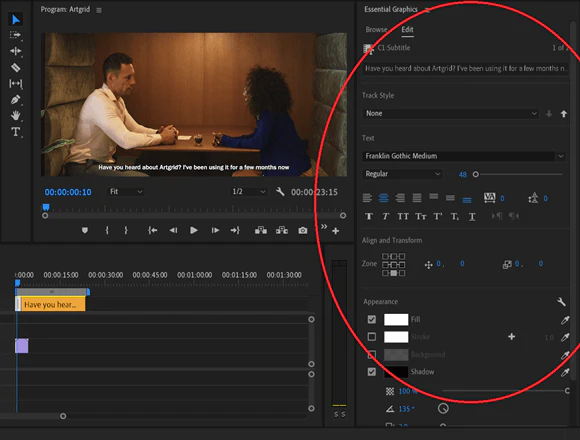Open the Program: Artgrid panel menu
This screenshot has width=580, height=440.
[x=99, y=10]
